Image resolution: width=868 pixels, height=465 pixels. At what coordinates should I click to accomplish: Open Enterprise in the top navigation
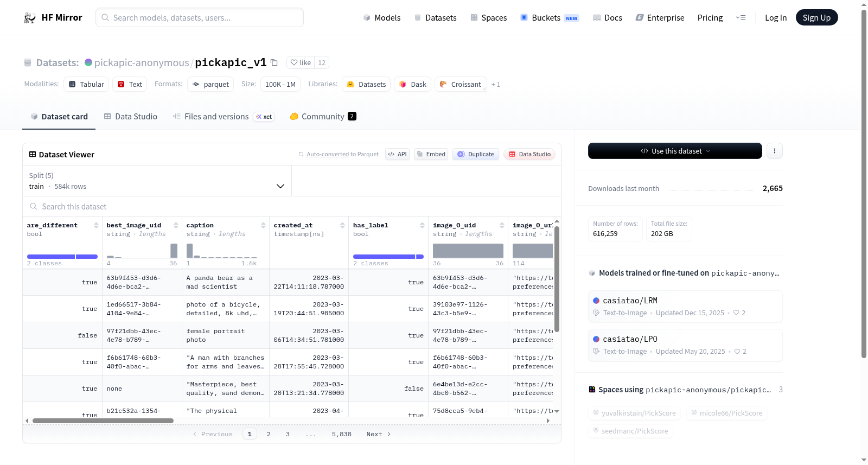pyautogui.click(x=660, y=18)
